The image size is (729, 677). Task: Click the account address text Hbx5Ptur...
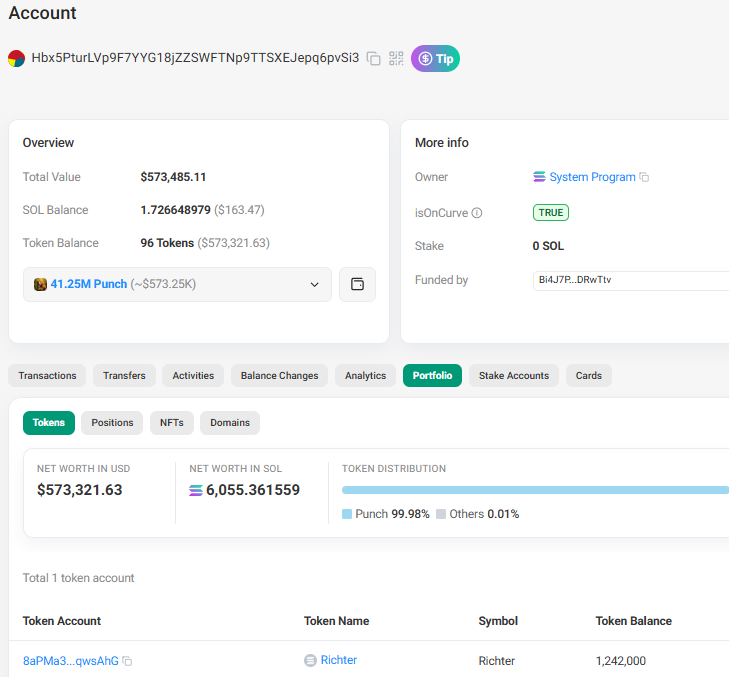coord(195,58)
